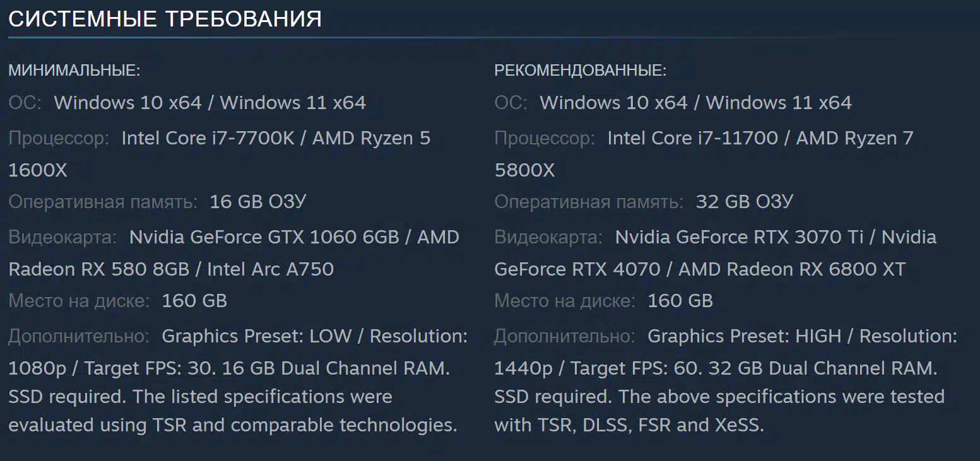The image size is (980, 461).
Task: Click the СИСТЕМНЫЕ ТРЕБОВАНИЯ heading
Action: pos(165,19)
